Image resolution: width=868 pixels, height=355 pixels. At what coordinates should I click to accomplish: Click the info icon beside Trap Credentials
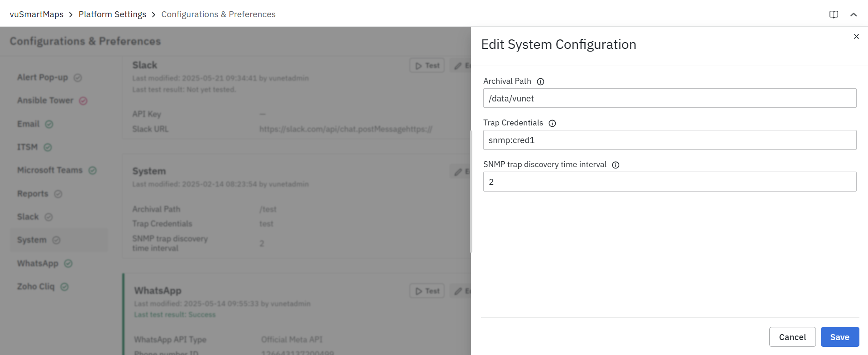(x=552, y=123)
